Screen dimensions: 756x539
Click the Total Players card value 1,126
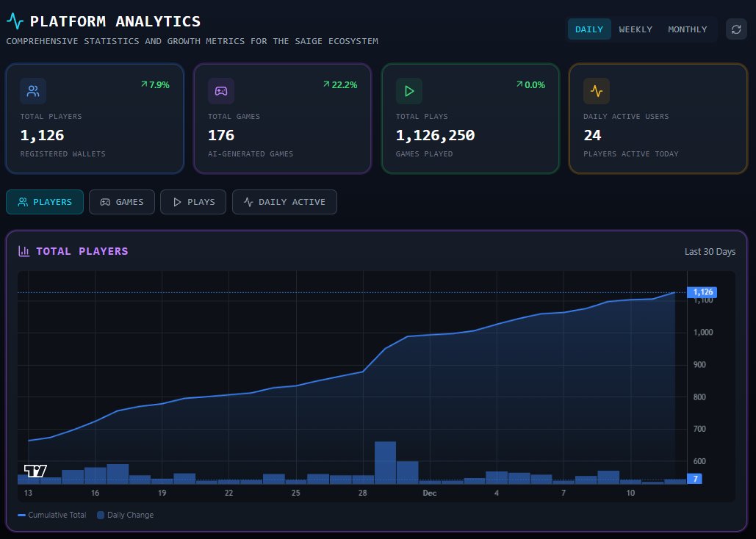pos(42,135)
